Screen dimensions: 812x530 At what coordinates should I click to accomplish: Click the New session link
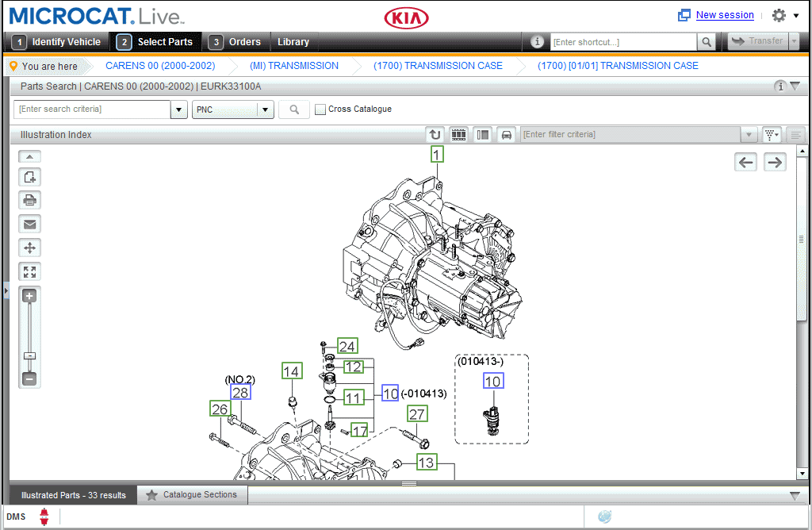(x=724, y=14)
